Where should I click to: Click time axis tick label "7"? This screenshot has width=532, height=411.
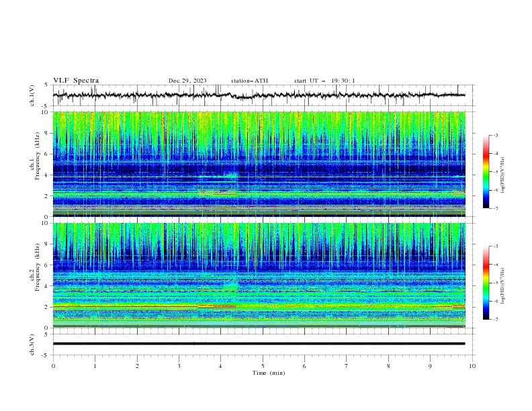(x=347, y=366)
